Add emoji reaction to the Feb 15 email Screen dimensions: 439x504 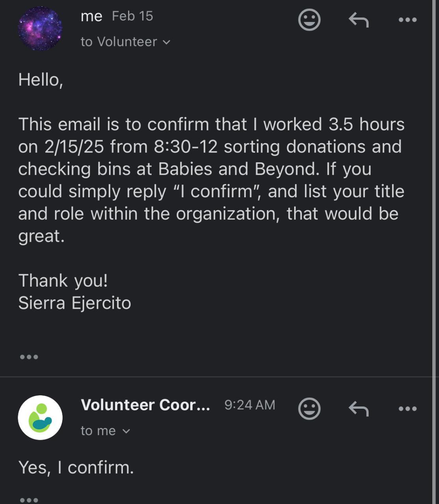tap(309, 20)
